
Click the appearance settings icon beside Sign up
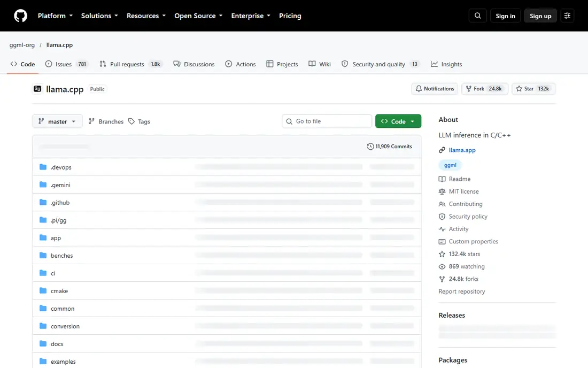pyautogui.click(x=567, y=16)
